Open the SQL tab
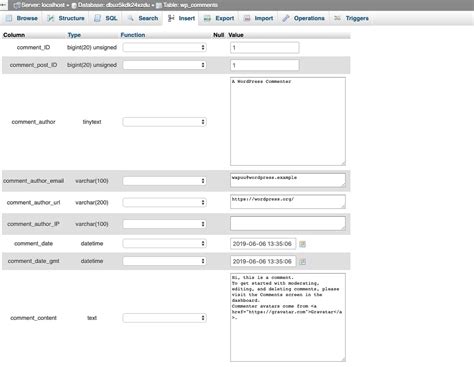This screenshot has width=474, height=367. pyautogui.click(x=106, y=18)
